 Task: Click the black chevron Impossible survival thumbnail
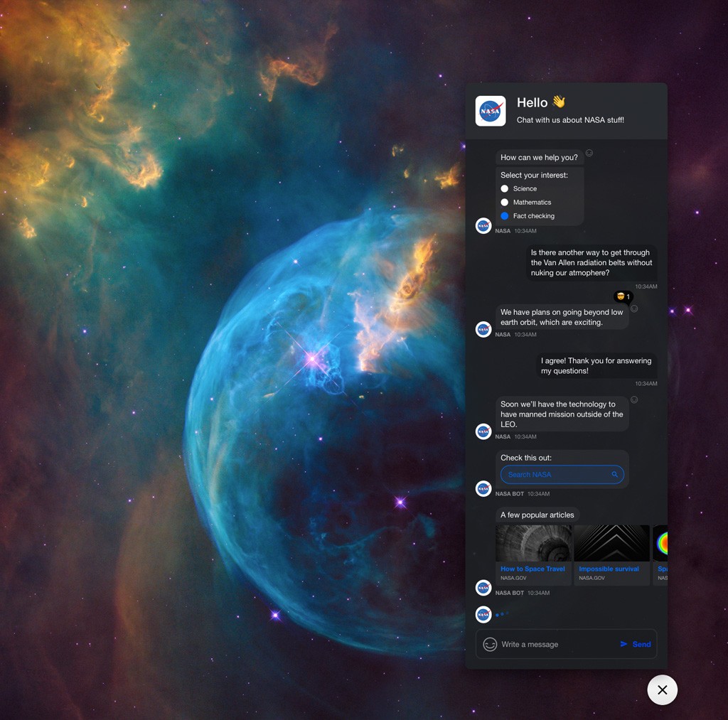tap(612, 543)
